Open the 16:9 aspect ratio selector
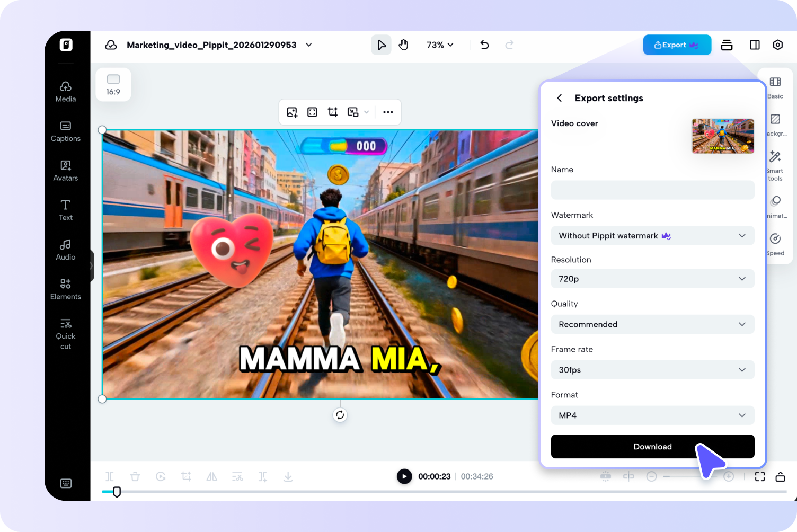This screenshot has height=532, width=797. coord(113,85)
